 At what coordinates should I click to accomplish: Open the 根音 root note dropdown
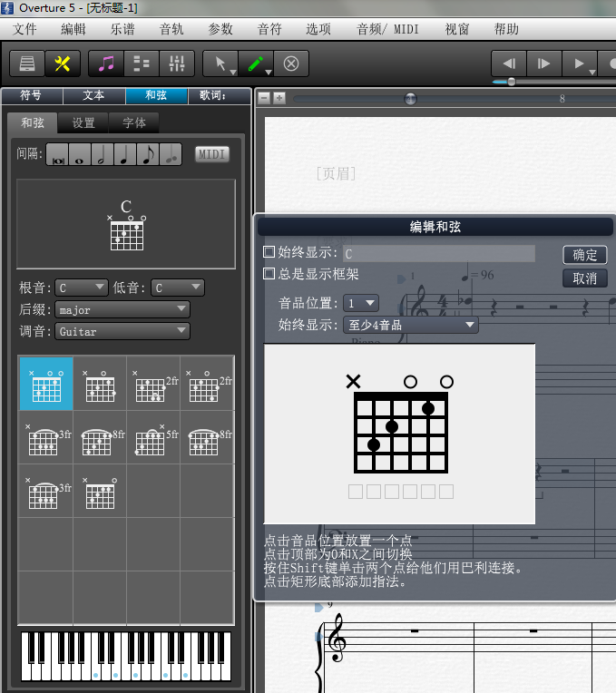[82, 288]
